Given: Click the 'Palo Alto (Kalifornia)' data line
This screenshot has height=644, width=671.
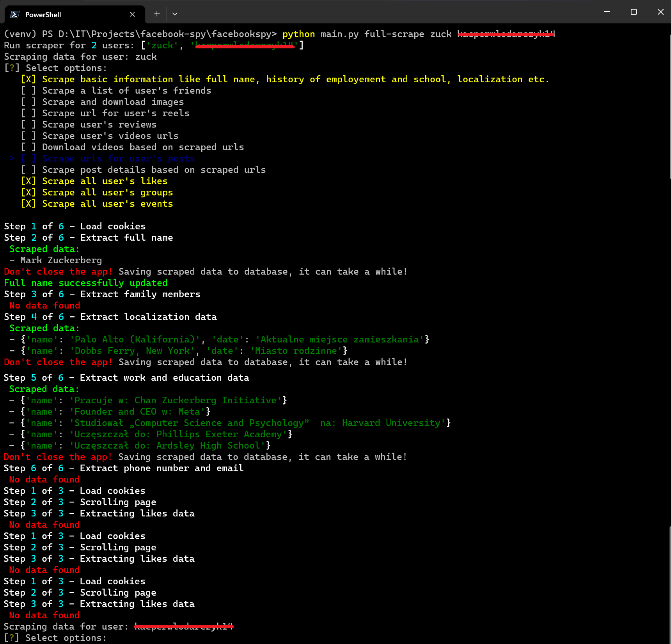Looking at the screenshot, I should [x=219, y=339].
